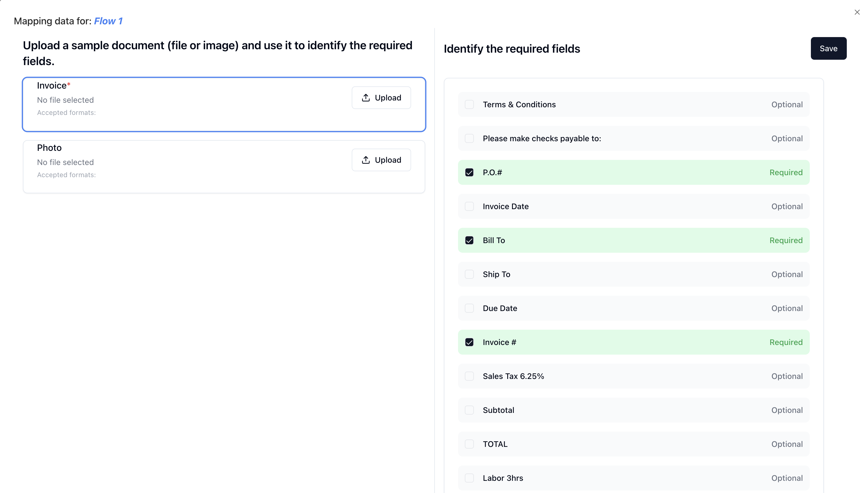Click the upload arrow icon for Invoice
This screenshot has width=868, height=493.
tap(366, 98)
